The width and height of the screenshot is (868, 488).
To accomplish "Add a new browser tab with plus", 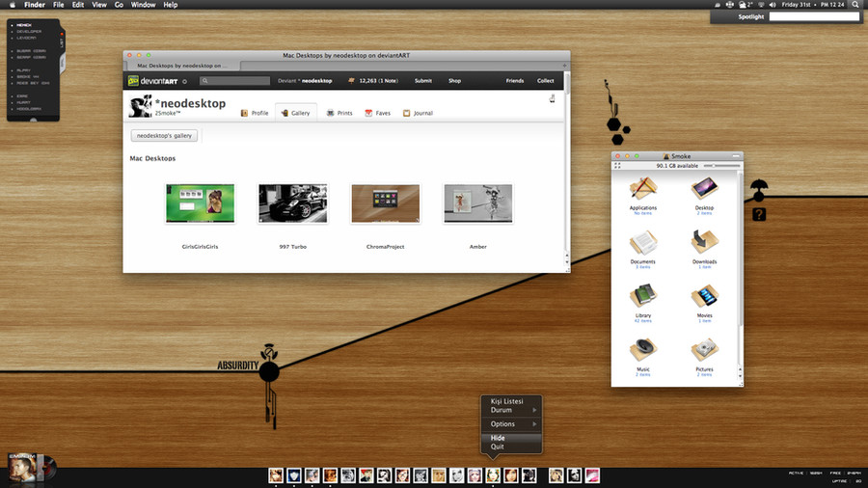I will pos(564,66).
